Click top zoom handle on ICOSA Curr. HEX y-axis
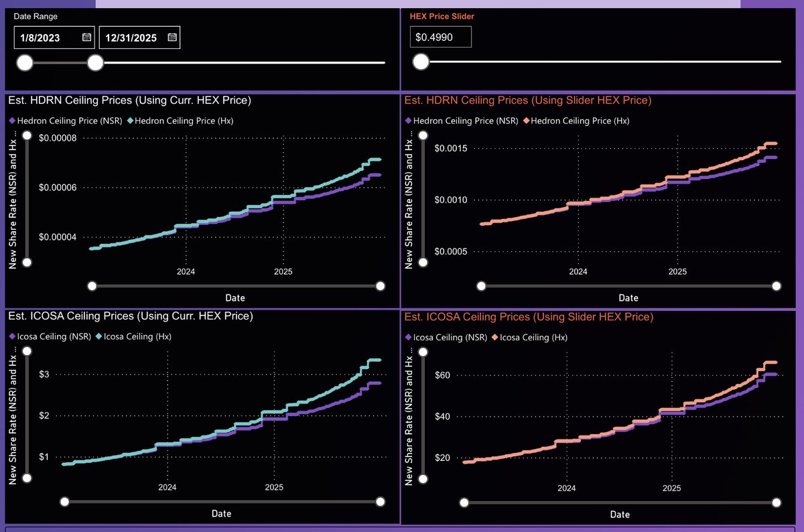Screen dimensions: 804x532 [27, 352]
